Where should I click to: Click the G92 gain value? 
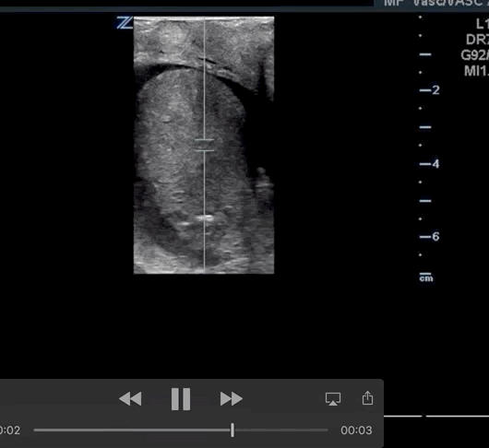click(474, 55)
